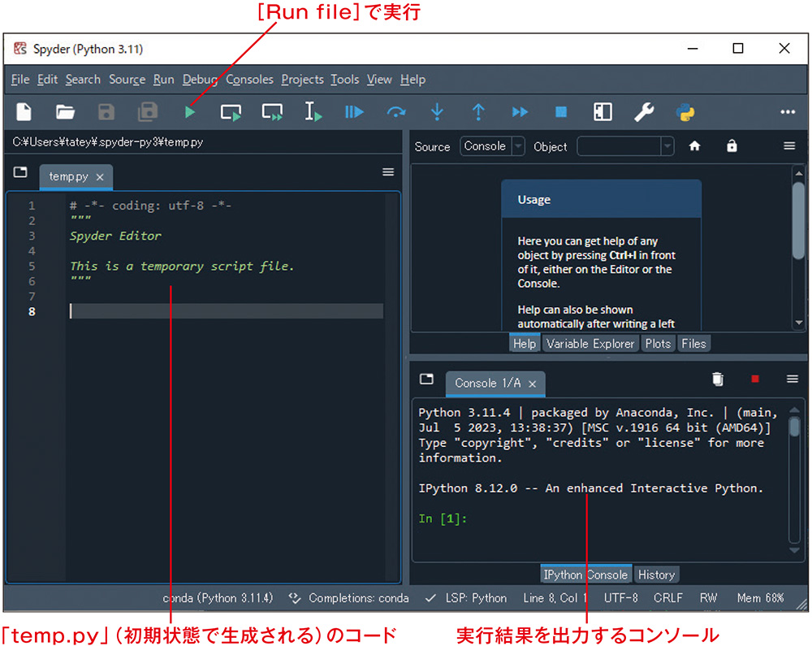Click Completions: conda status entry
Screen dimensions: 812x646
348,598
